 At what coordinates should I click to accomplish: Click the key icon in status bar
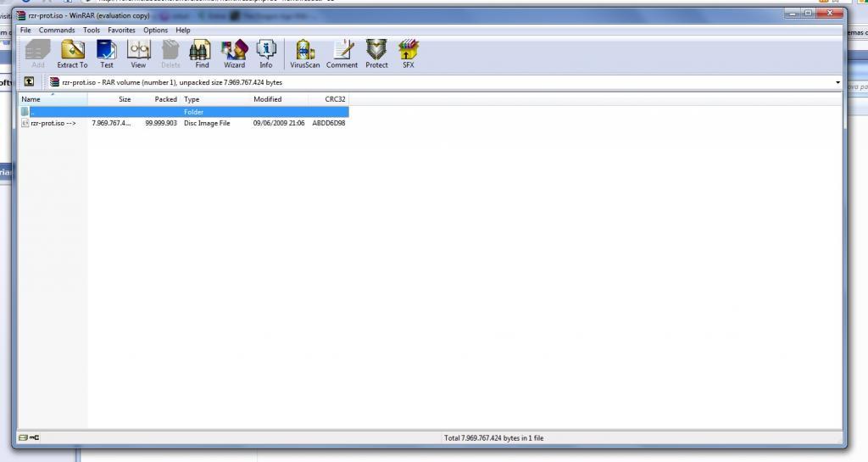tap(34, 437)
